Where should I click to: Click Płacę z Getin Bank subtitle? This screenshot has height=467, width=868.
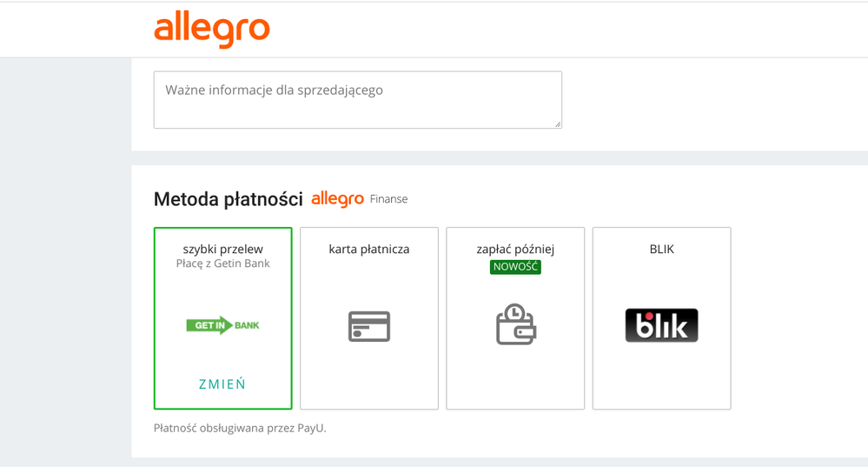tap(223, 264)
